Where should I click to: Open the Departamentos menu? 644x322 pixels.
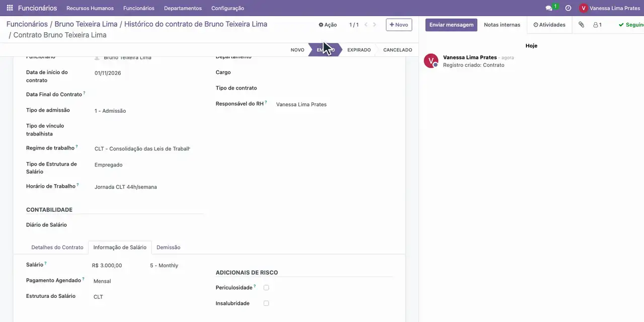click(183, 8)
